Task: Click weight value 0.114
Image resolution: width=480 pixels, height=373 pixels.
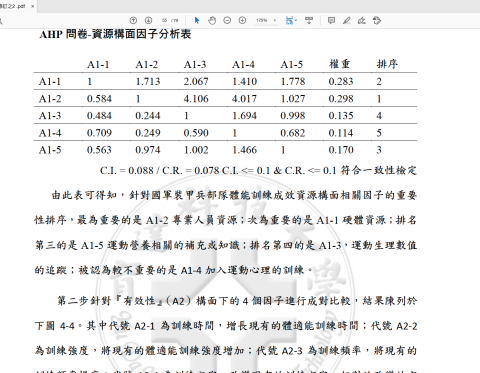Action: click(341, 133)
